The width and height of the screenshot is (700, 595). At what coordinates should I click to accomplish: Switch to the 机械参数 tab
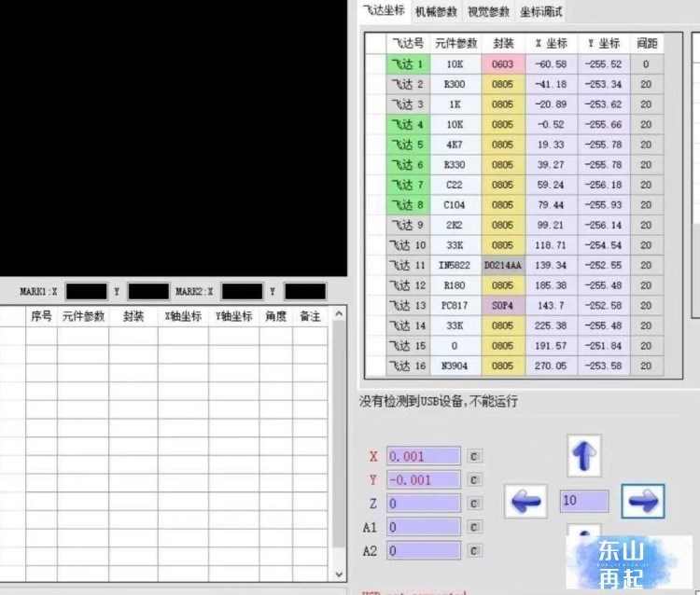(436, 11)
